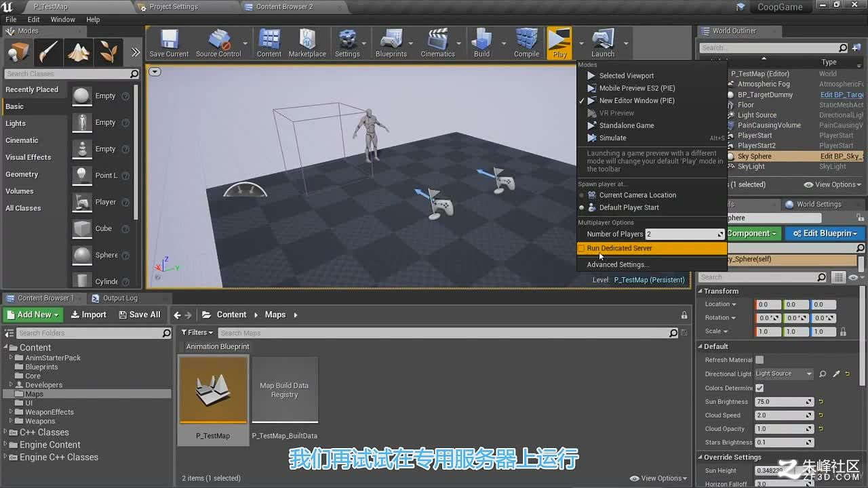Image resolution: width=868 pixels, height=488 pixels.
Task: Open the Settings toolbar icon
Action: pyautogui.click(x=347, y=43)
